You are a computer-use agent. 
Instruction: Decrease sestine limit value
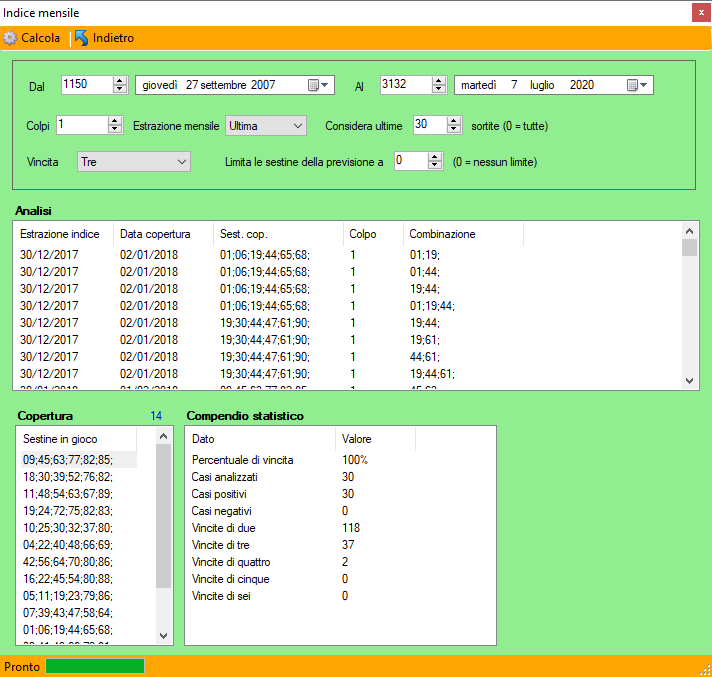click(x=435, y=165)
